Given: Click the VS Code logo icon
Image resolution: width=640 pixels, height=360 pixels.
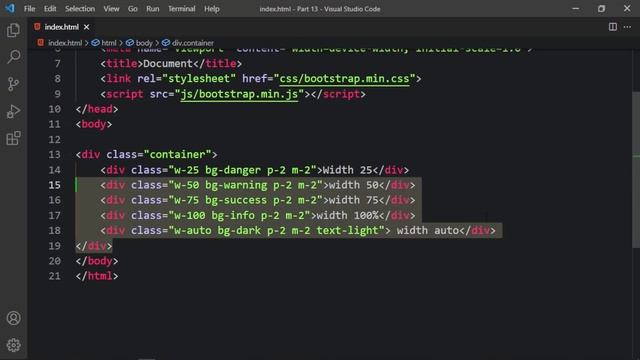Looking at the screenshot, I should pyautogui.click(x=10, y=8).
